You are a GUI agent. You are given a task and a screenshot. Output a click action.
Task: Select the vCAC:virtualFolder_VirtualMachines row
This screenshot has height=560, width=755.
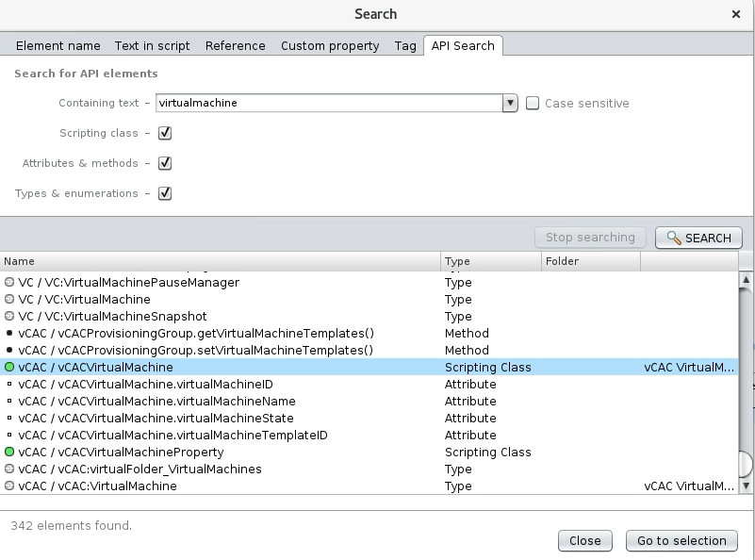coord(369,469)
